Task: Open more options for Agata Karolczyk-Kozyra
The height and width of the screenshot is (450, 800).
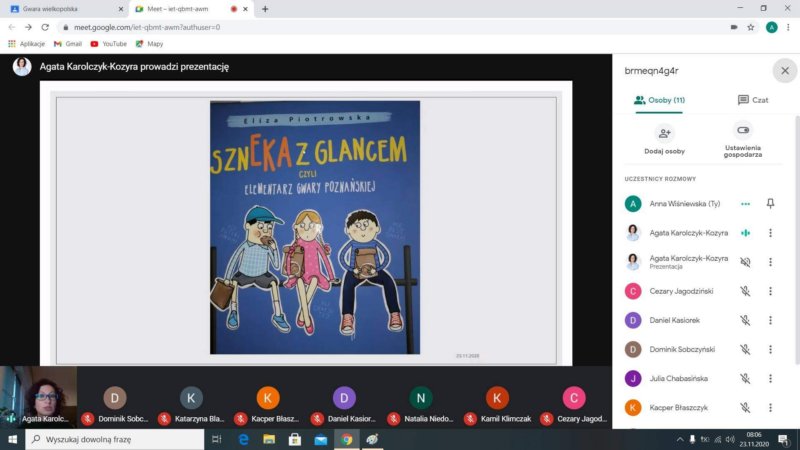Action: click(x=770, y=233)
